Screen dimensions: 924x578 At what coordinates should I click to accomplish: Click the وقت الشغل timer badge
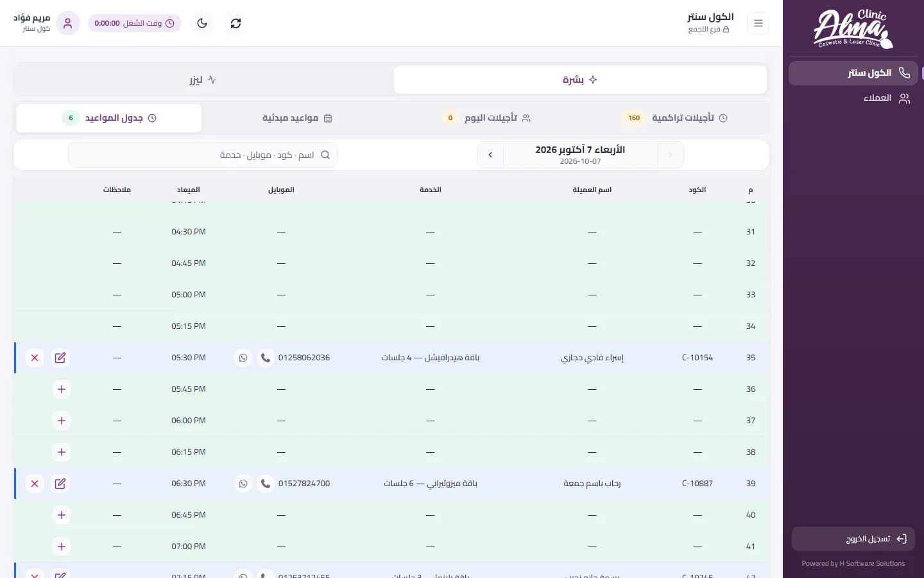tap(135, 23)
